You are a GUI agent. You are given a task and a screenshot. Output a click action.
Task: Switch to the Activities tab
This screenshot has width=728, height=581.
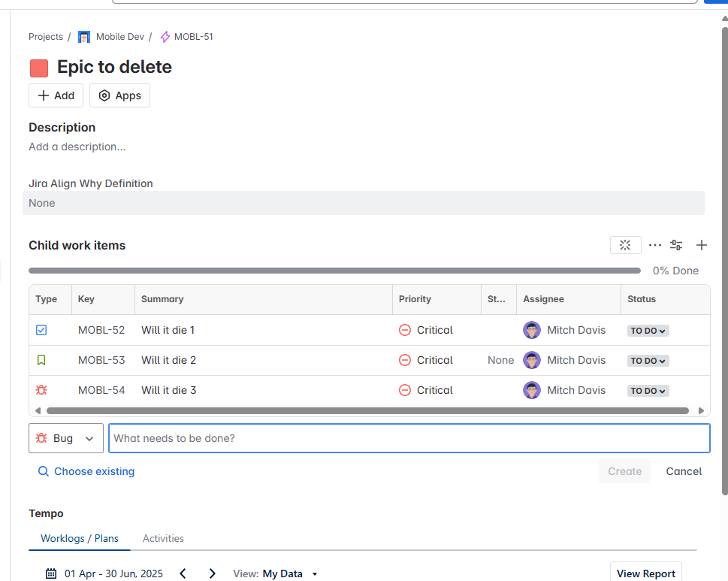pyautogui.click(x=163, y=538)
